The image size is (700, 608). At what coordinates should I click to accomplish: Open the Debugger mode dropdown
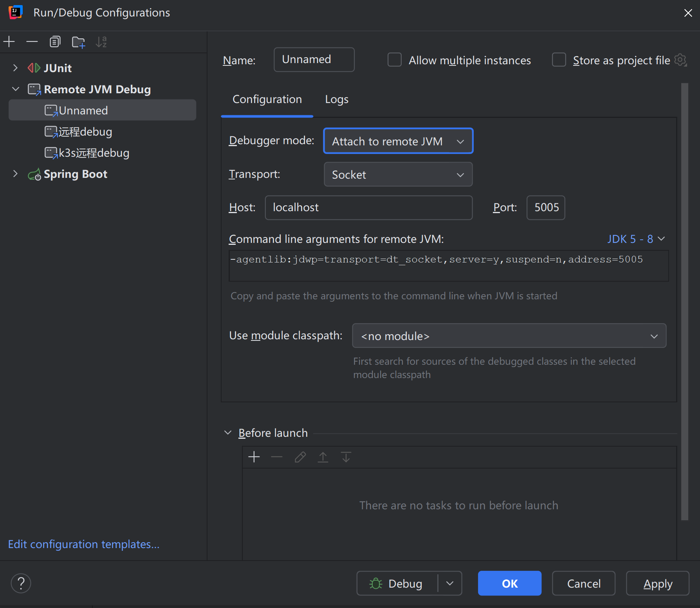click(x=398, y=141)
